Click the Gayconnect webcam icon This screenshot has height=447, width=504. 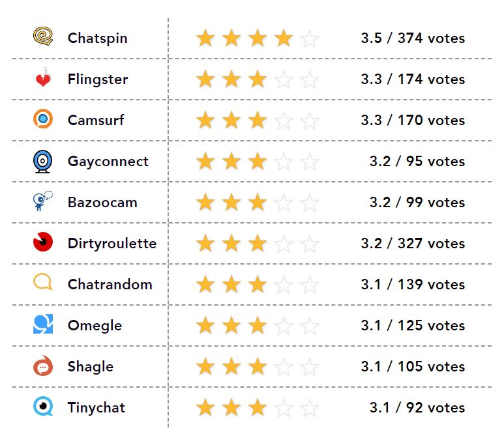click(42, 161)
